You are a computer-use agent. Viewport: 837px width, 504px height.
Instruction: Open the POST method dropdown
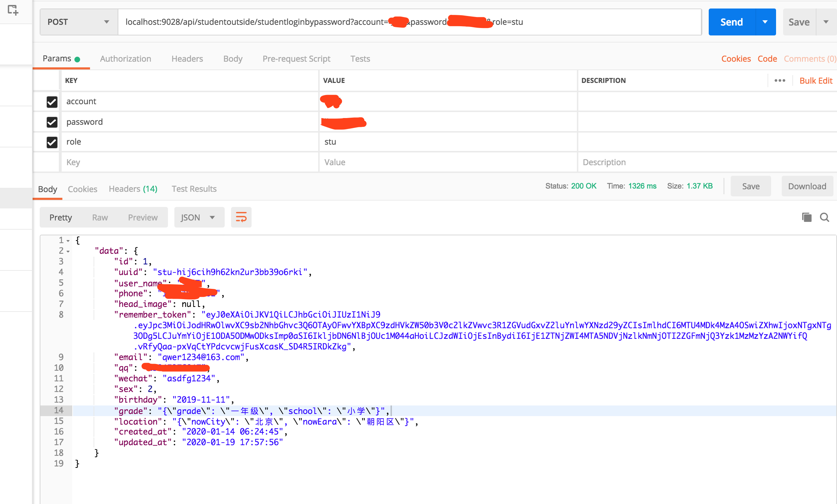pyautogui.click(x=79, y=22)
